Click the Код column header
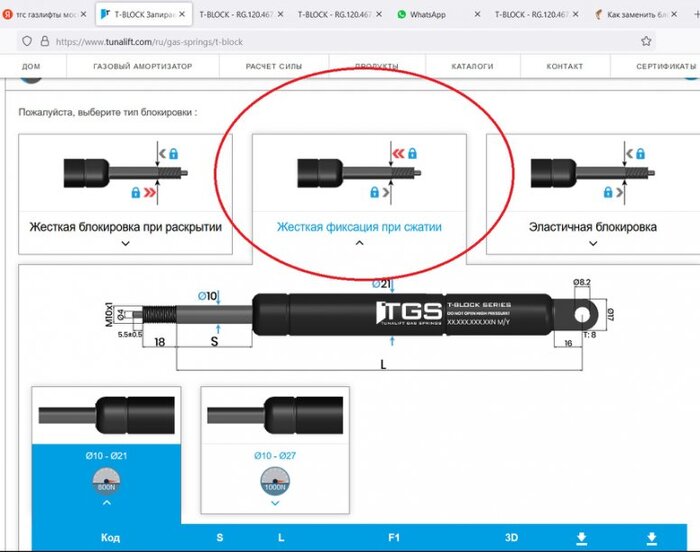700x552 pixels. (x=110, y=538)
